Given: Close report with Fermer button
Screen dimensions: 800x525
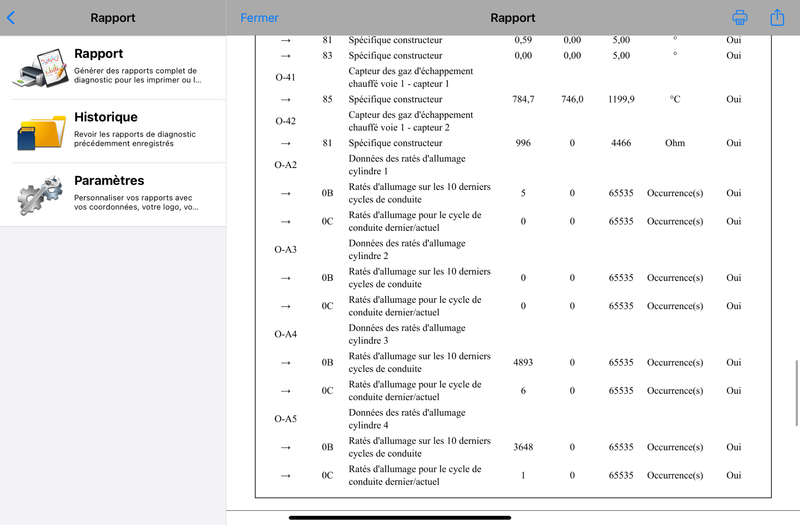Looking at the screenshot, I should [259, 18].
